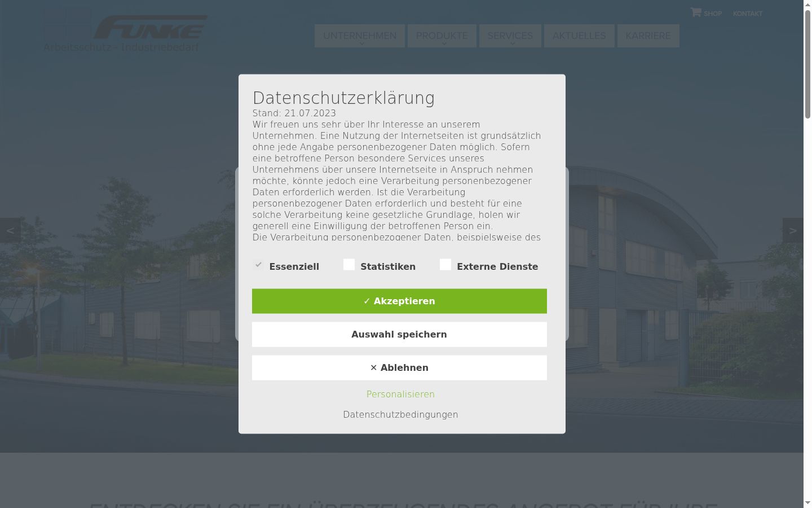Click Auswahl speichern button
The image size is (812, 508).
399,335
